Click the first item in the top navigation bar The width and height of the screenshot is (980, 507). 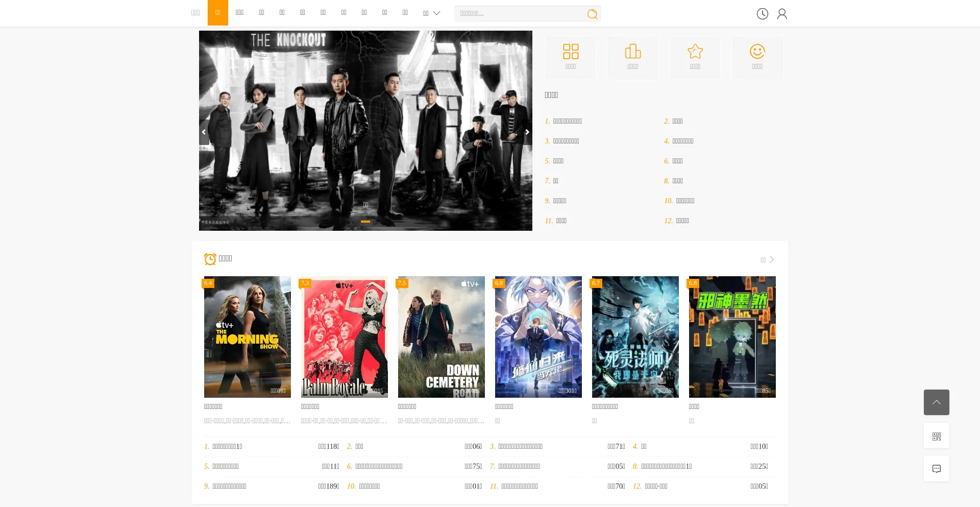point(195,13)
